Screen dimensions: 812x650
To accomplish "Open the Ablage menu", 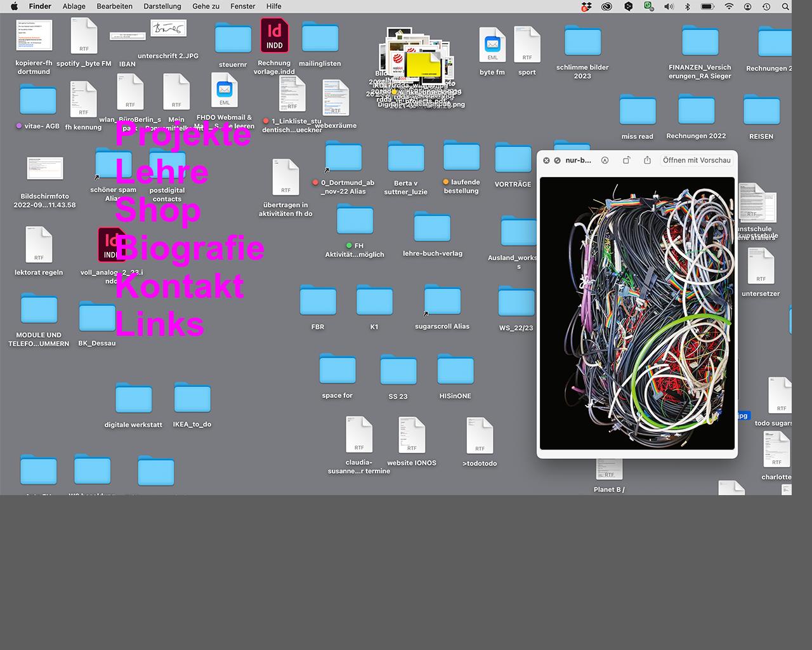I will point(74,6).
